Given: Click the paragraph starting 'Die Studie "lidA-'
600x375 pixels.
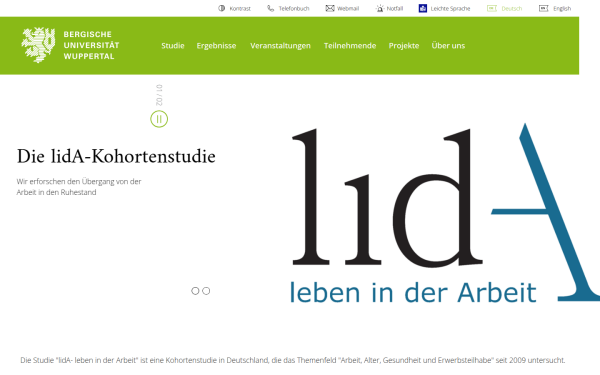Looking at the screenshot, I should (292, 360).
